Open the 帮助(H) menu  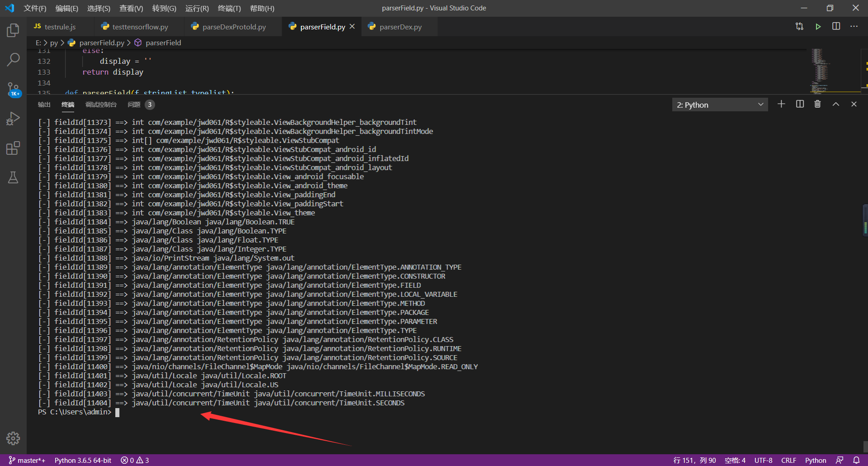point(262,8)
